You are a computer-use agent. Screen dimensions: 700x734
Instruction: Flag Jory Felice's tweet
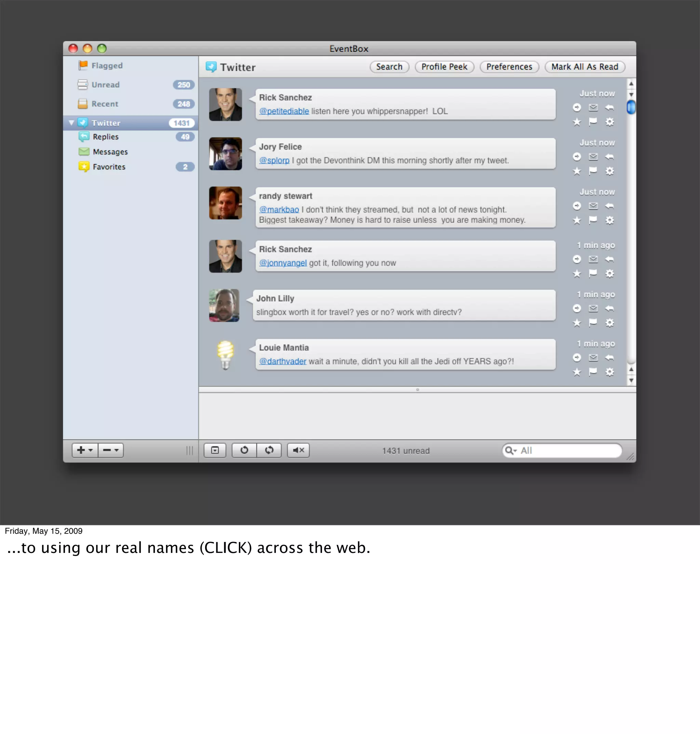[593, 171]
